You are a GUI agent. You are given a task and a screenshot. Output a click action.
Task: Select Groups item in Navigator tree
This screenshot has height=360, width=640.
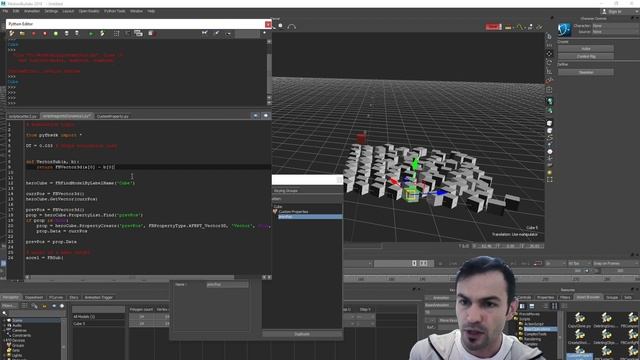[18, 345]
